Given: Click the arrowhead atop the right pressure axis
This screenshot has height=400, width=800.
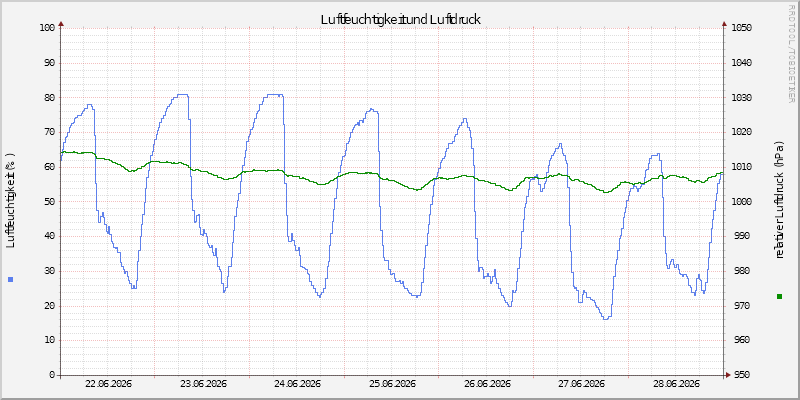Looking at the screenshot, I should point(724,23).
